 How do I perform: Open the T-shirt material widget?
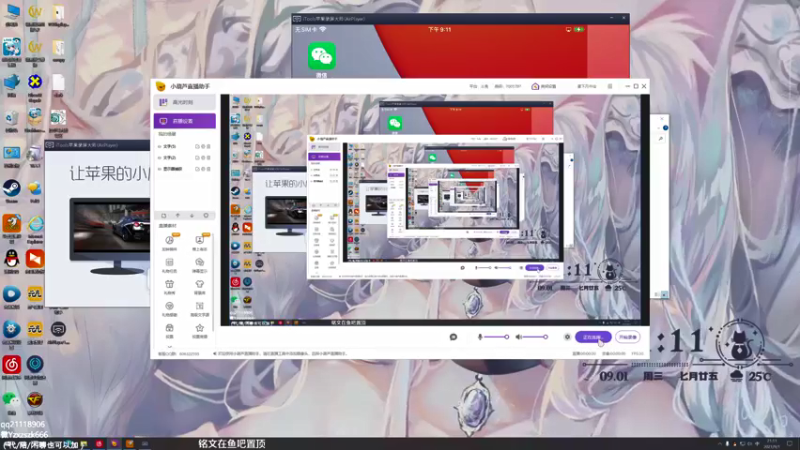[199, 286]
